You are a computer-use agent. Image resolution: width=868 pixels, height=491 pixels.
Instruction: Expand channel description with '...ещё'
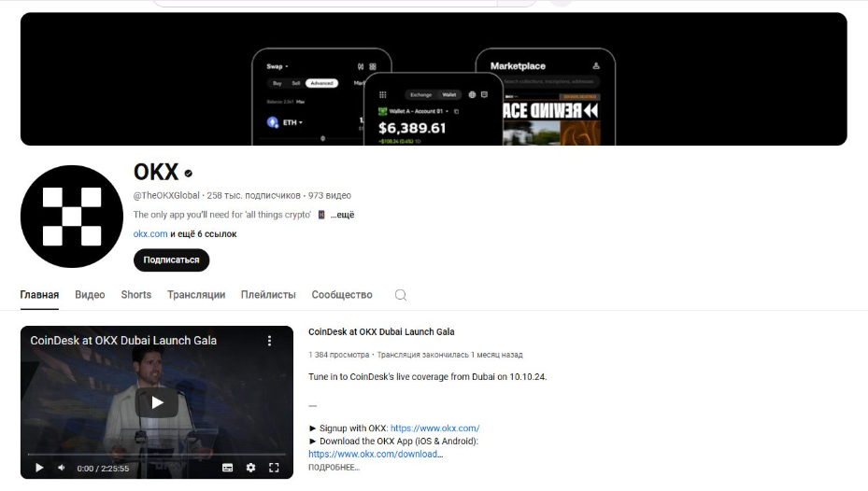point(342,215)
